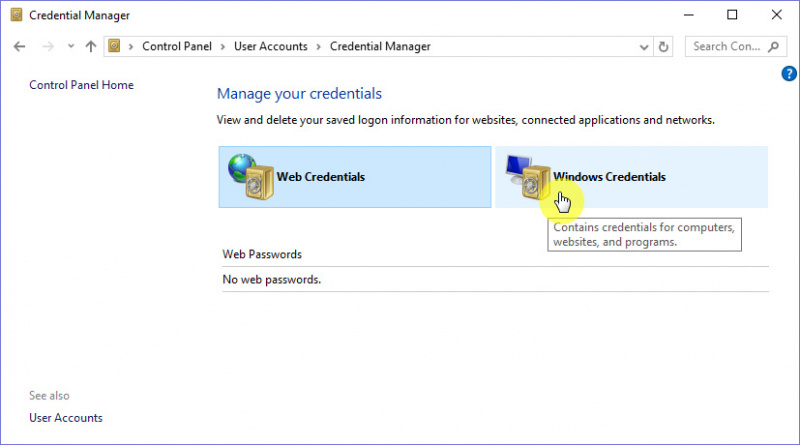
Task: Click the Windows Credentials monitor safe icon
Action: pos(528,177)
